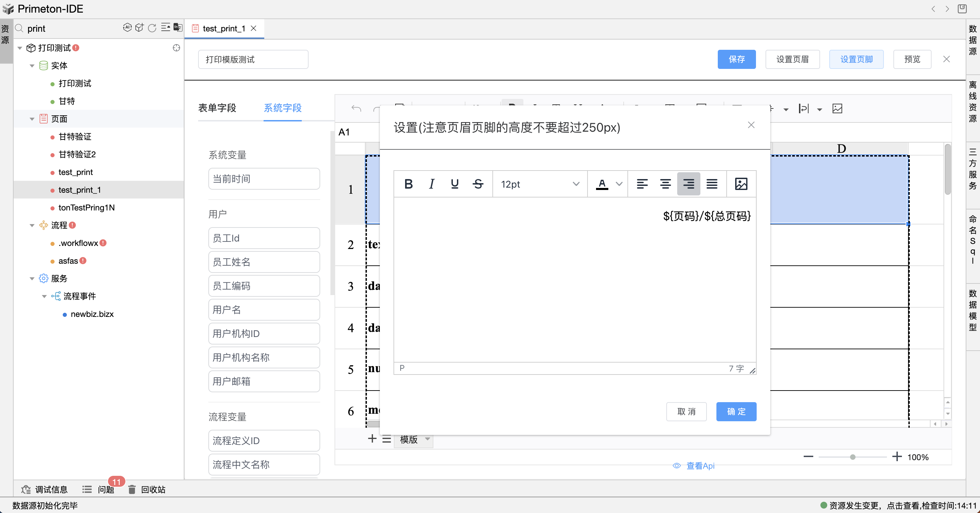Click the undo arrow in spreadsheet toolbar

point(356,109)
